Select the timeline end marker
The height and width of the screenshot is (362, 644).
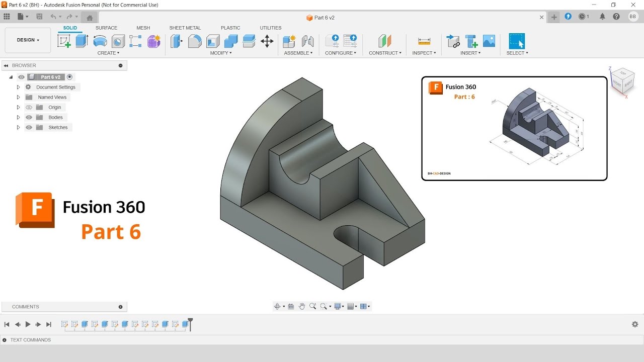(x=190, y=324)
